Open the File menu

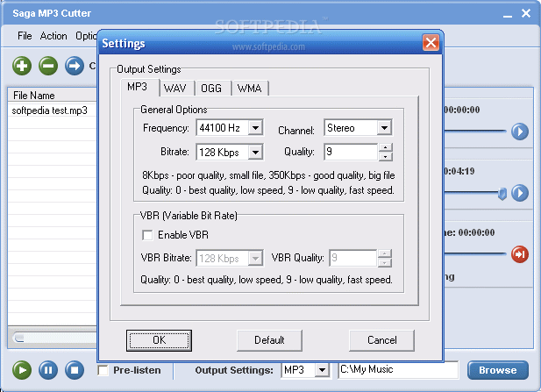(x=25, y=36)
